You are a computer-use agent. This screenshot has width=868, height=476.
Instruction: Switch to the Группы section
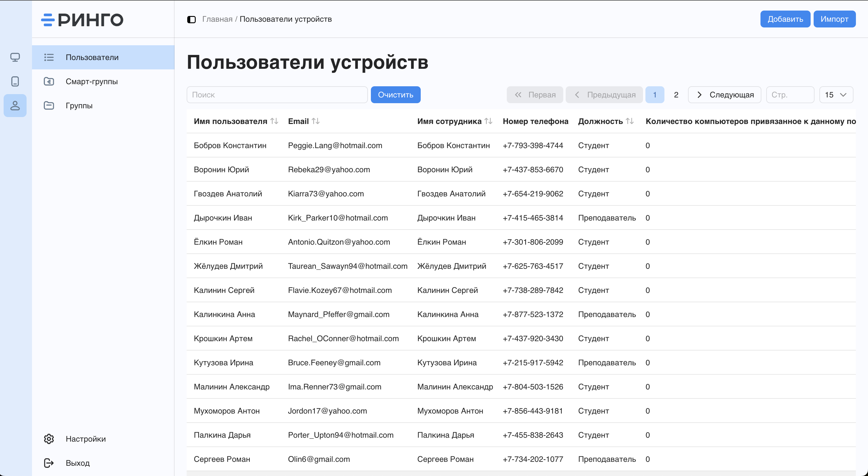click(79, 105)
